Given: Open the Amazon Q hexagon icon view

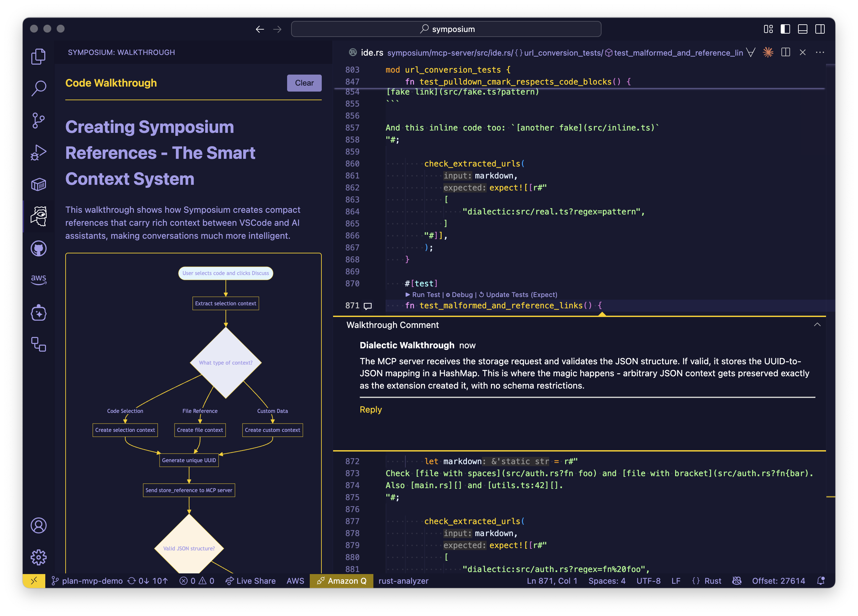Looking at the screenshot, I should (x=38, y=313).
